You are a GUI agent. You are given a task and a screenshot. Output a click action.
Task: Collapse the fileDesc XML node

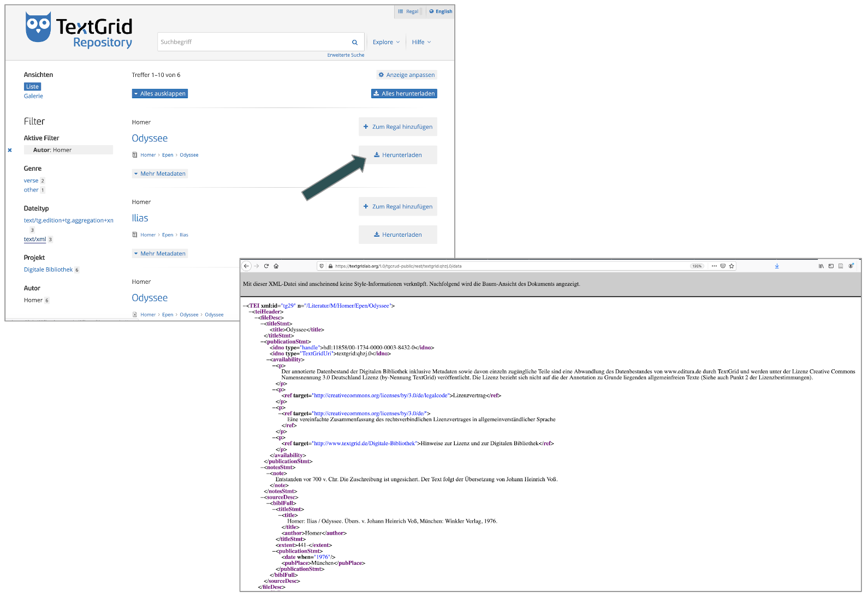tap(256, 318)
